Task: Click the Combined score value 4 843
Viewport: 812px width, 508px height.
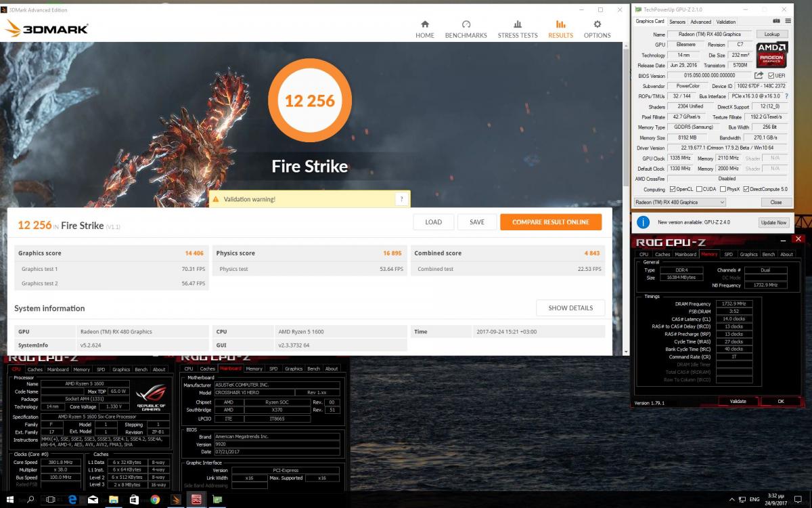Action: [593, 253]
